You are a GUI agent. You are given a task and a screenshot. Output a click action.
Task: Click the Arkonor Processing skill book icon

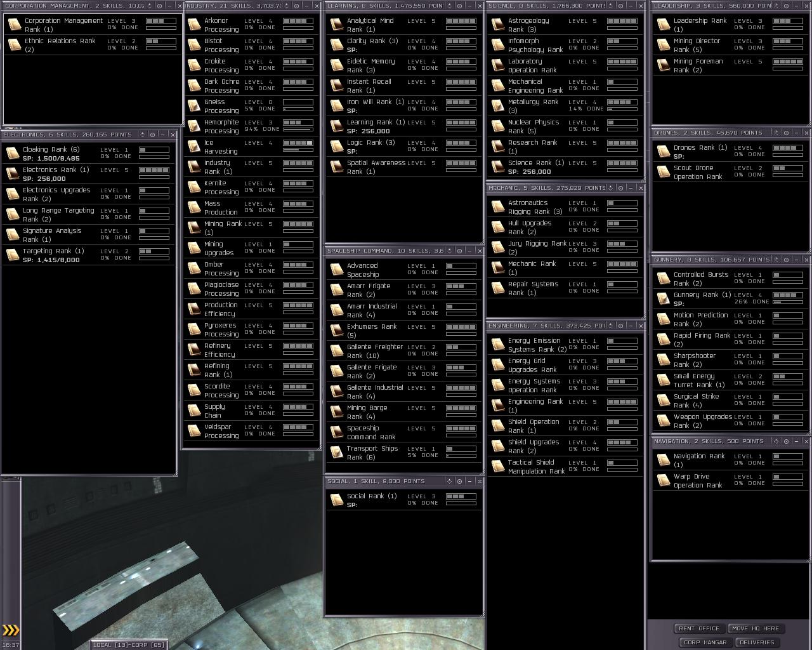(194, 25)
